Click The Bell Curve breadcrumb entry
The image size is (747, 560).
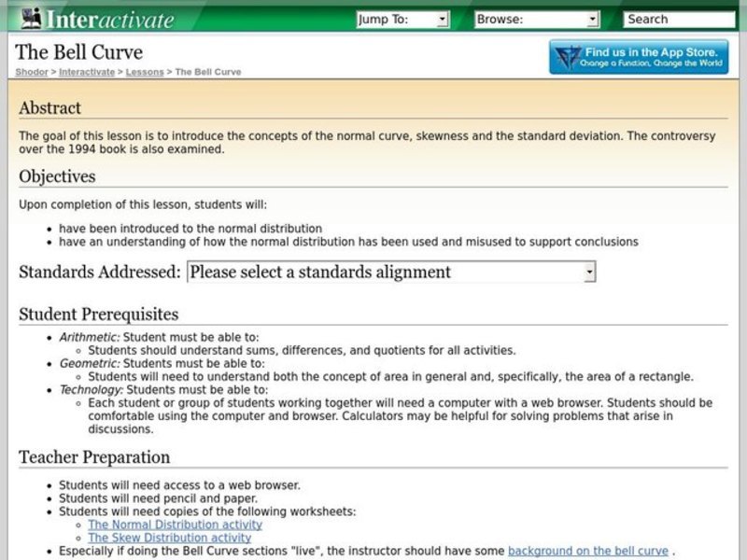207,71
